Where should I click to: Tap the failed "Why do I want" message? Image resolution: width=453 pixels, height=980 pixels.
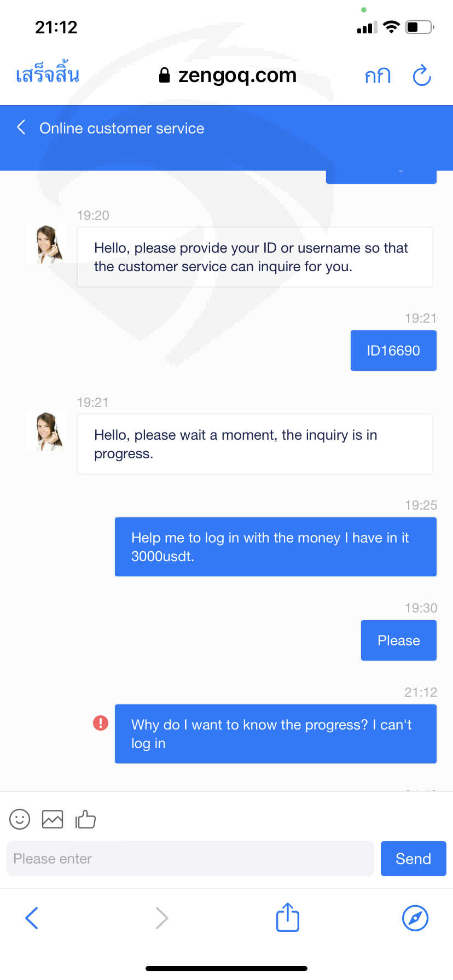tap(276, 734)
